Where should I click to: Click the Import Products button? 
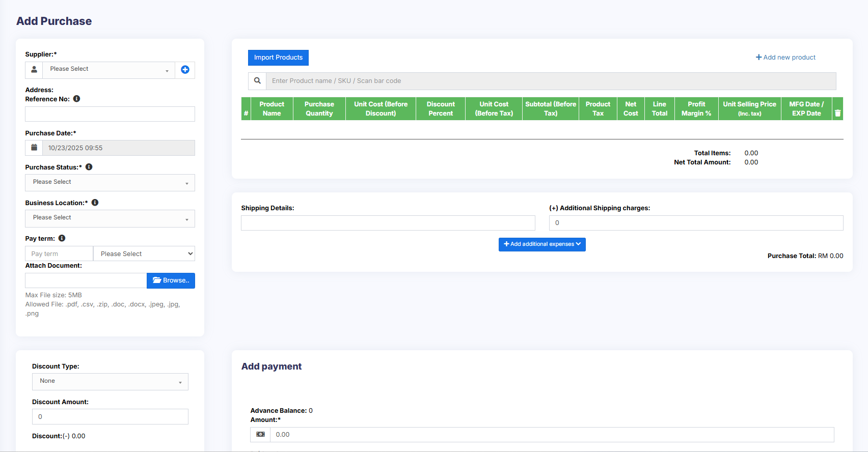(278, 58)
